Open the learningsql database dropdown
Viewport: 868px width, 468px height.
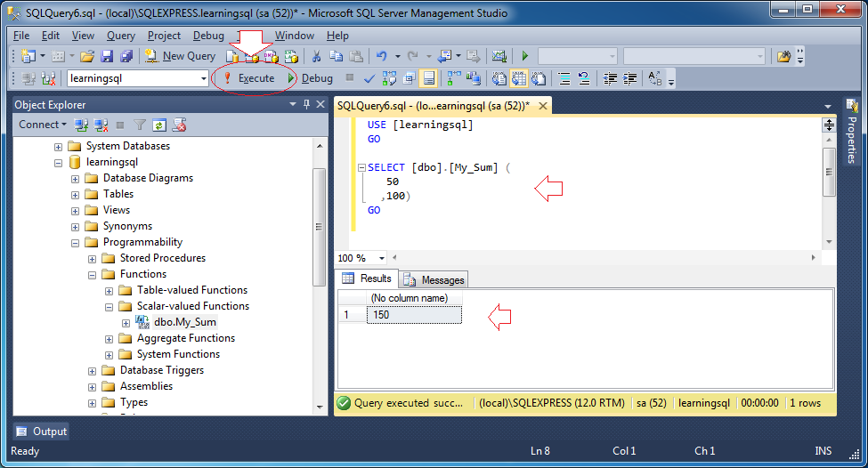[x=203, y=78]
